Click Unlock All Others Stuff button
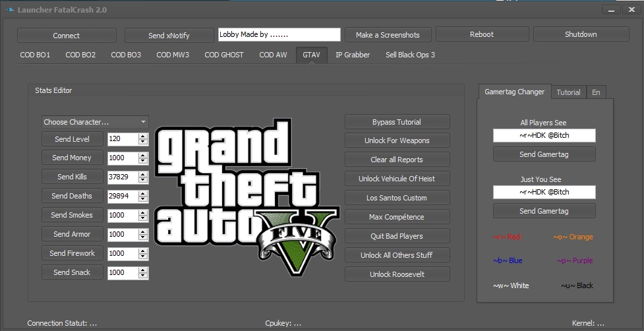Image resolution: width=644 pixels, height=331 pixels. point(397,255)
